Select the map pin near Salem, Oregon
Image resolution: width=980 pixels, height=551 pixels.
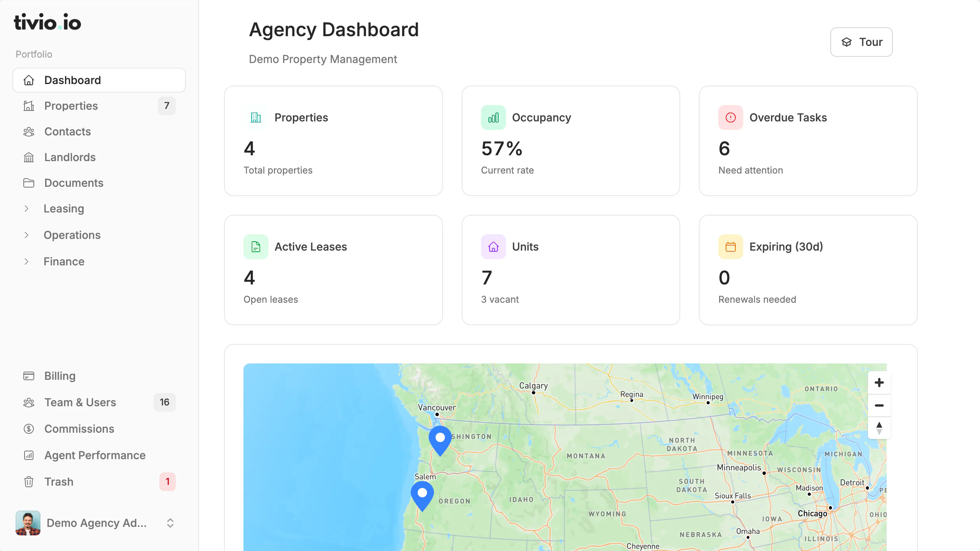(422, 496)
